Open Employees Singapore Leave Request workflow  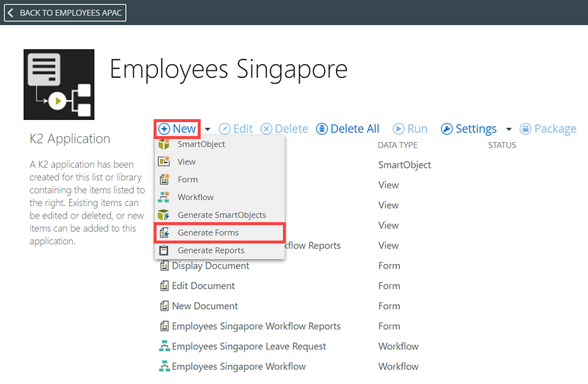pyautogui.click(x=249, y=346)
